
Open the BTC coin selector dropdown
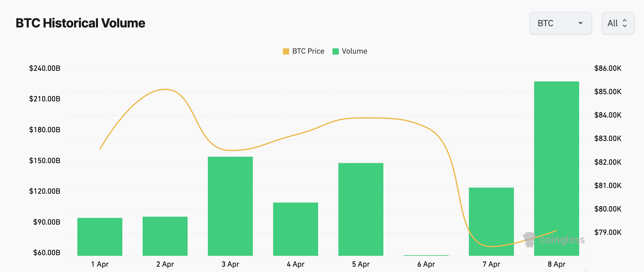click(x=560, y=23)
